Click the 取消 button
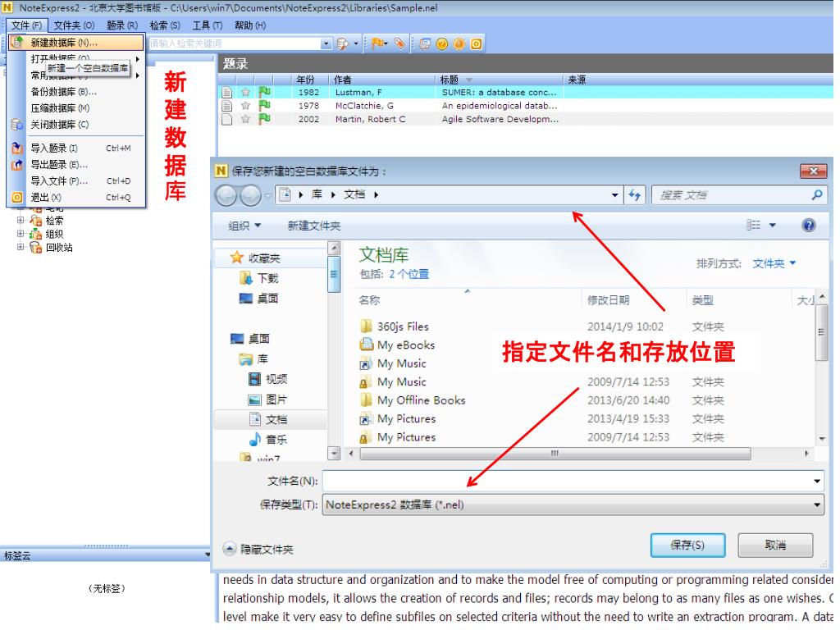This screenshot has width=840, height=630. (775, 546)
